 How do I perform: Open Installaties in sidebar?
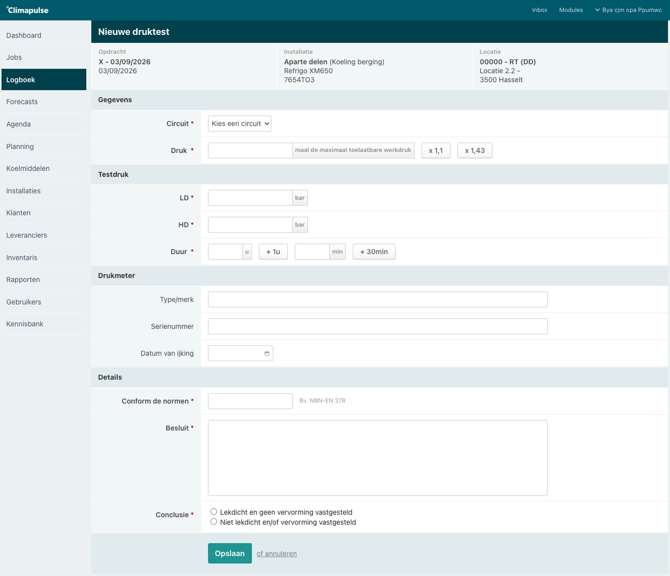coord(43,191)
